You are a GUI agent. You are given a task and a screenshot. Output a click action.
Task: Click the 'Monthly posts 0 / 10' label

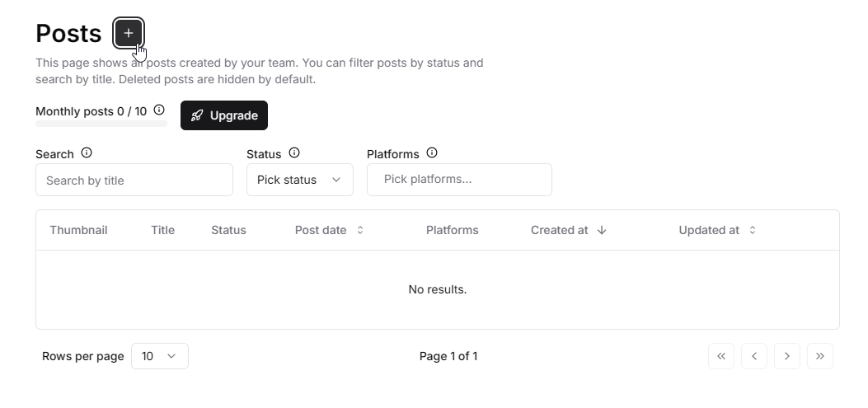(91, 111)
